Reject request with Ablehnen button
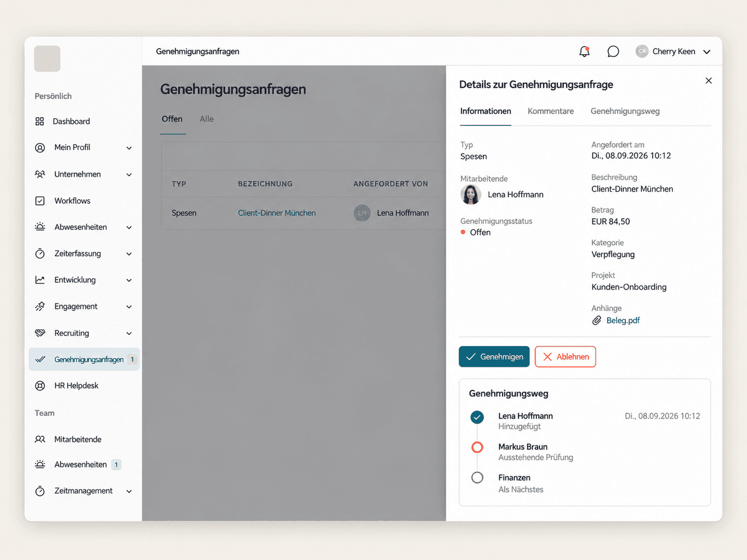 pos(565,357)
